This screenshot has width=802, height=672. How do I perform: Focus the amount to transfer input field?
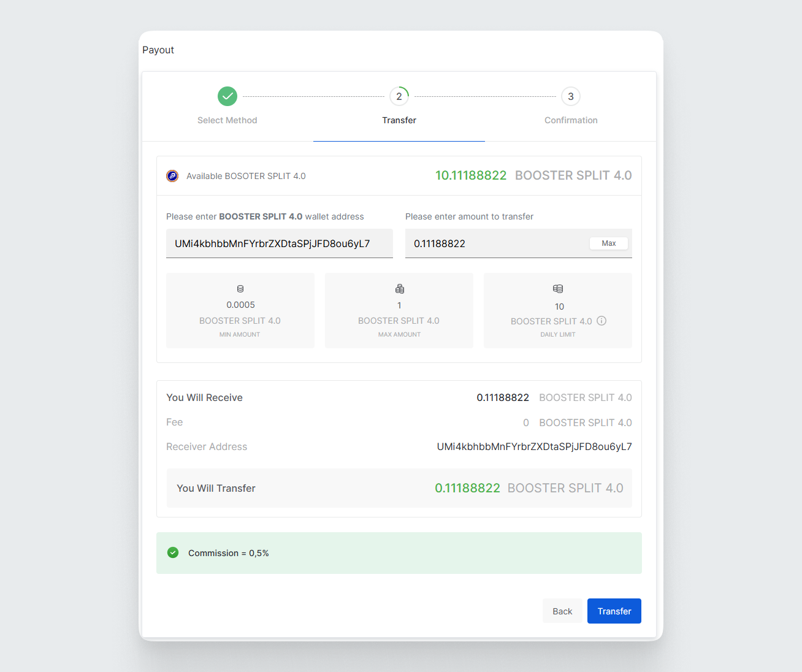tap(497, 243)
